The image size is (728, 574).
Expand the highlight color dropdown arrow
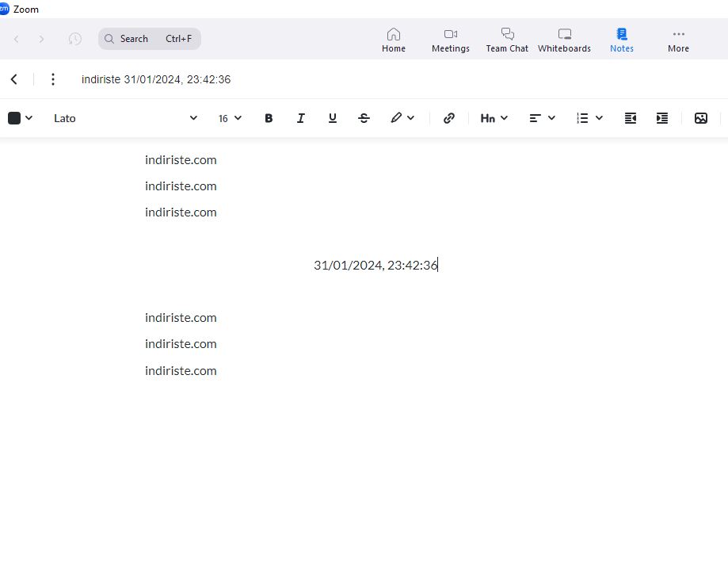(x=410, y=118)
